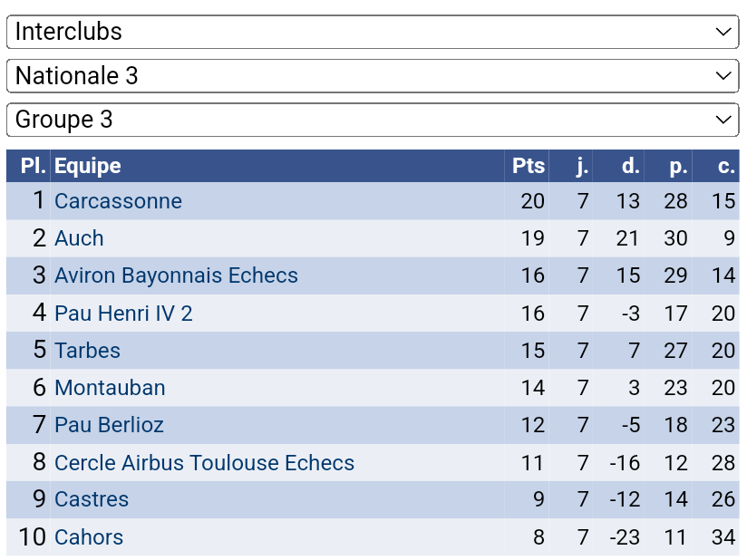Click the c. column header

coord(725,166)
